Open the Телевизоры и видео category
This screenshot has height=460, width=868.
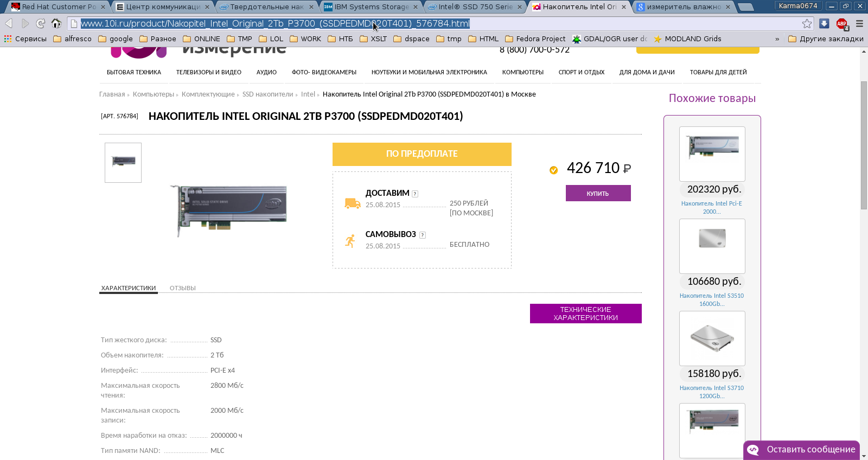tap(209, 72)
